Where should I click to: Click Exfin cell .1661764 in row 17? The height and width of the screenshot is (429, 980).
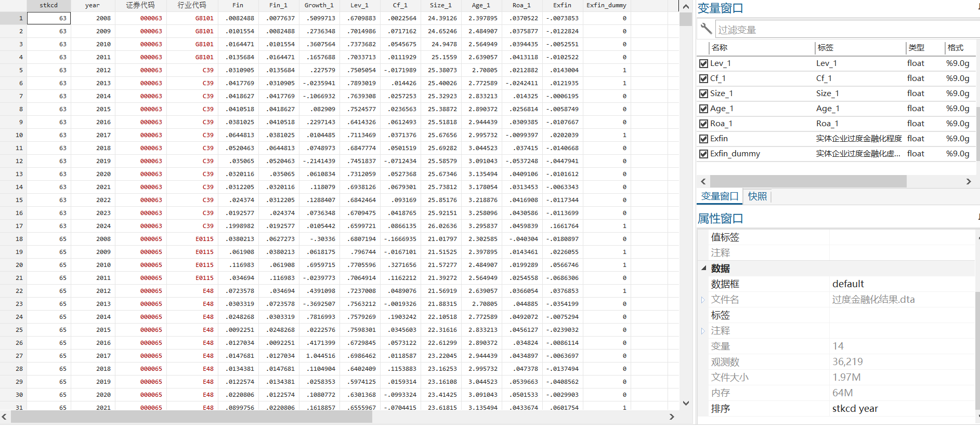click(x=562, y=226)
